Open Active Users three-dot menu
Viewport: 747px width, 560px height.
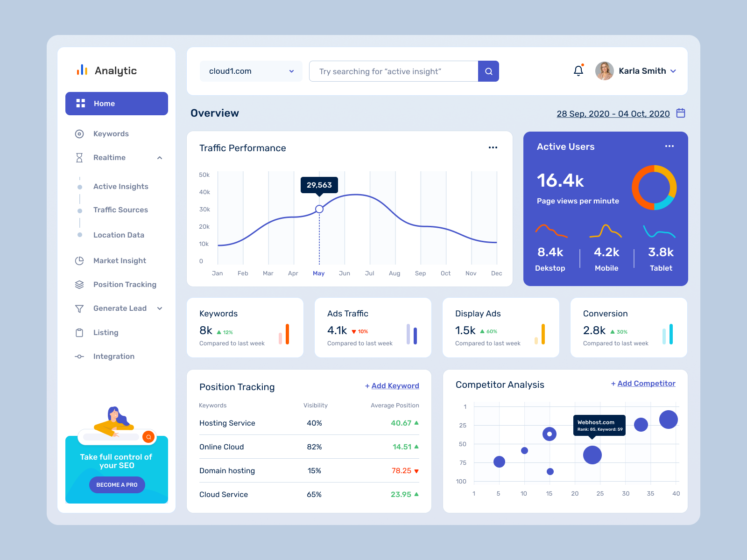669,146
